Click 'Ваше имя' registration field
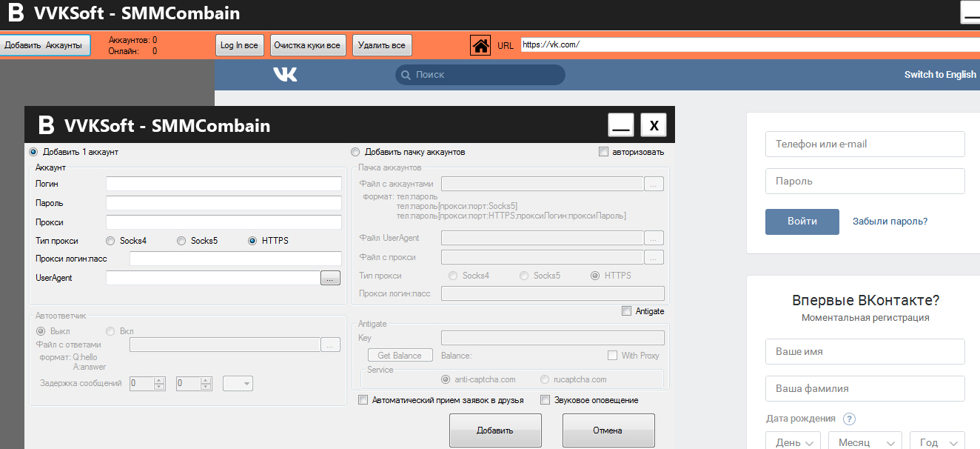Image resolution: width=980 pixels, height=449 pixels. [865, 351]
